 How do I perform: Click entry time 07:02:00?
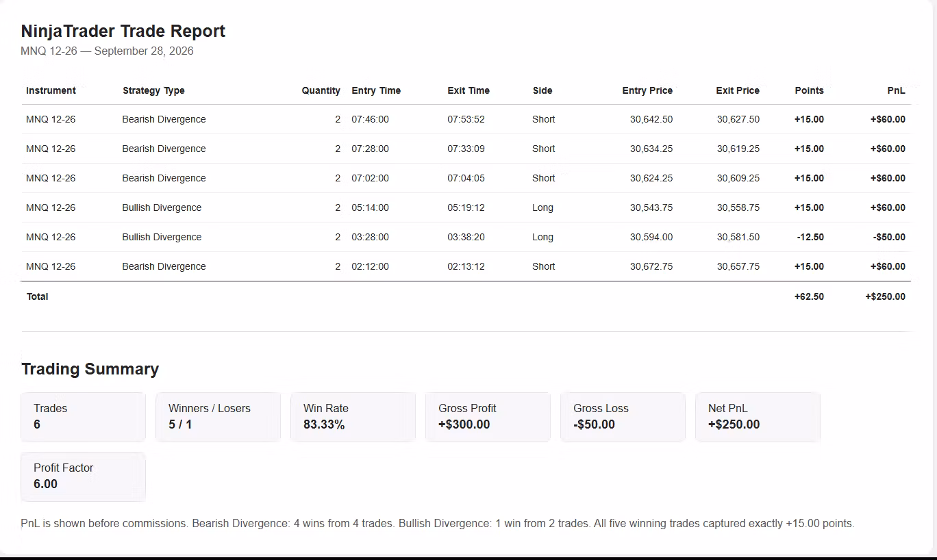tap(370, 178)
